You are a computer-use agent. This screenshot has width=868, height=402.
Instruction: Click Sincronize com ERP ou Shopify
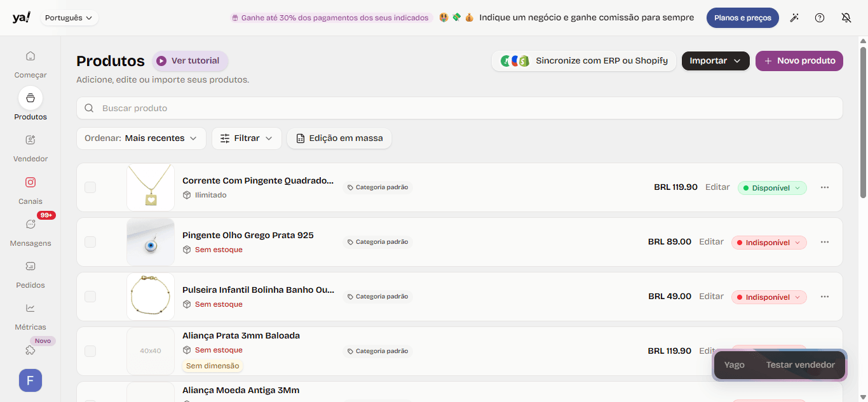click(583, 61)
